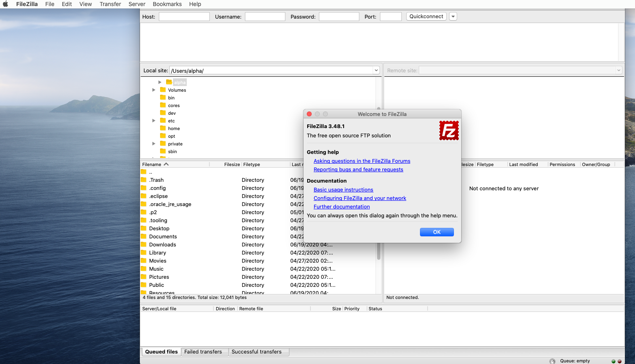Open the Further documentation link
Screen dimensions: 635x364
pos(342,206)
